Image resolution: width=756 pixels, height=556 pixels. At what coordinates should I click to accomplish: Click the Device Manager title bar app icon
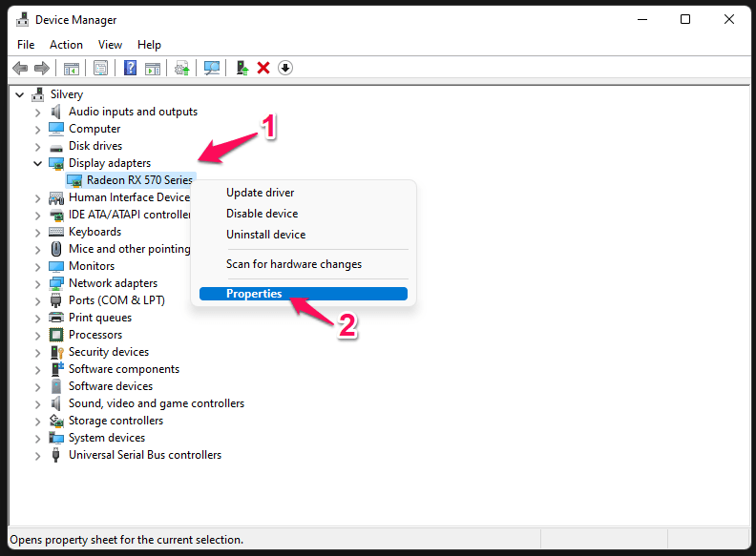click(22, 20)
